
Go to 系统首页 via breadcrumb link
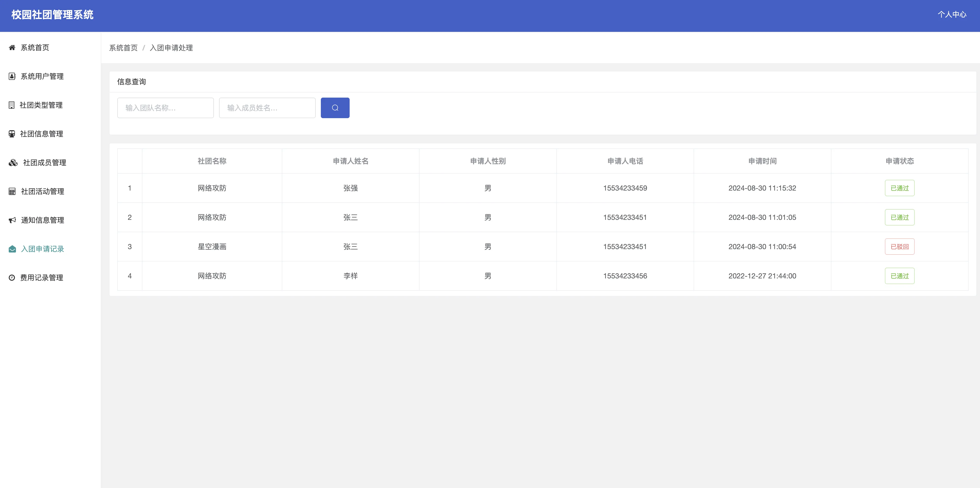point(123,48)
